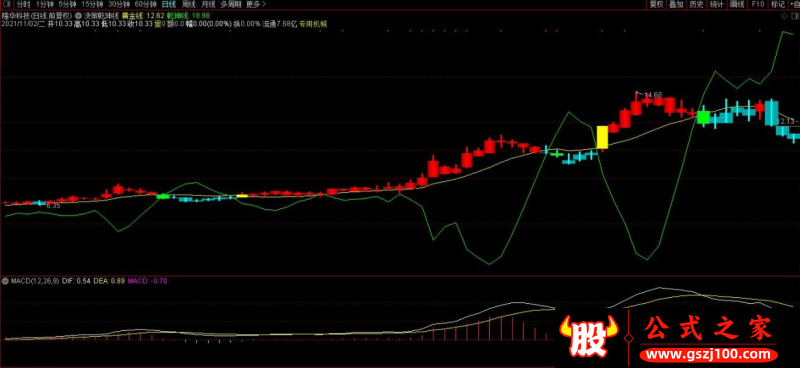Select the 1分钟 period tab
The height and width of the screenshot is (368, 800).
tap(44, 4)
